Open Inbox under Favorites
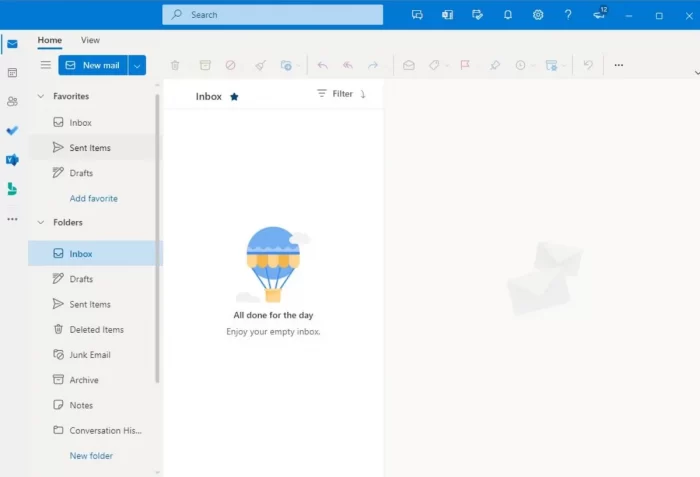700x477 pixels. (93, 122)
